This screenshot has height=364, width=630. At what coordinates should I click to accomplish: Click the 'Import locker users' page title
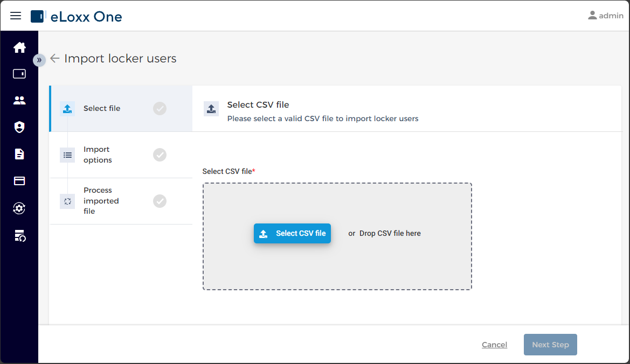click(x=120, y=59)
